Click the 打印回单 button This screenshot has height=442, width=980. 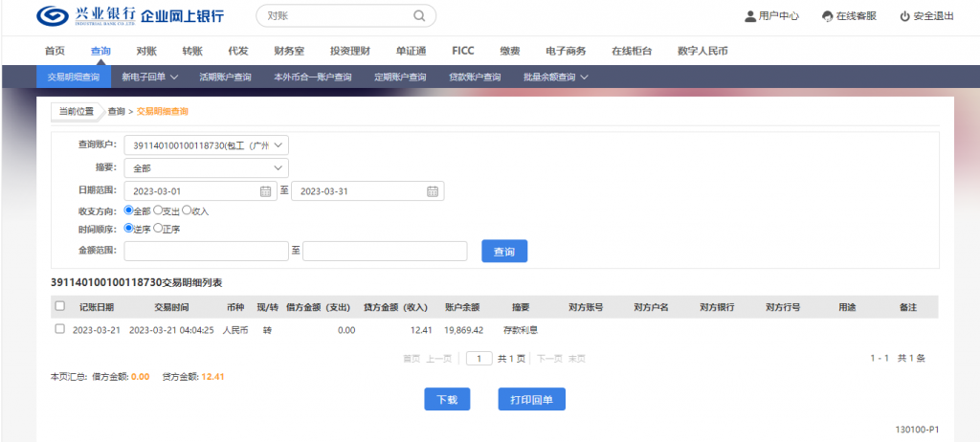point(531,399)
